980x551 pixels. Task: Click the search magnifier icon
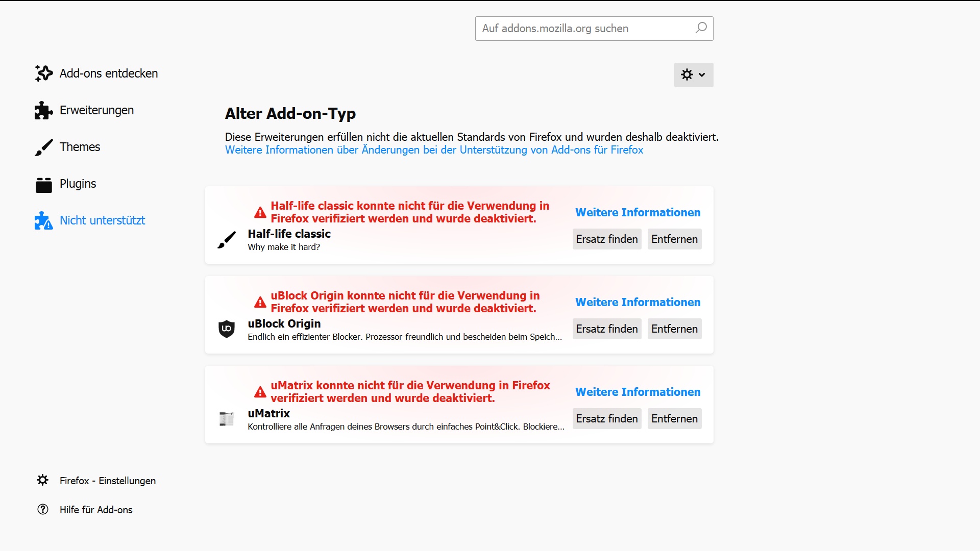pyautogui.click(x=701, y=28)
